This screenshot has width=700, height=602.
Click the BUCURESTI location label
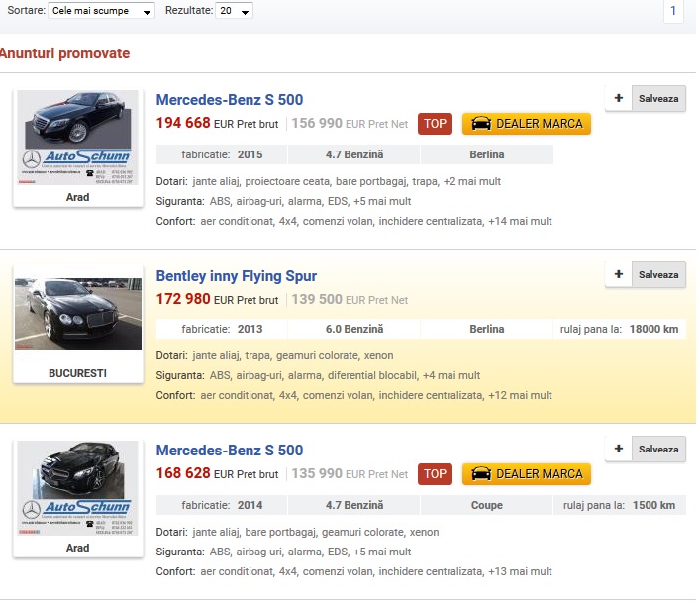point(77,373)
